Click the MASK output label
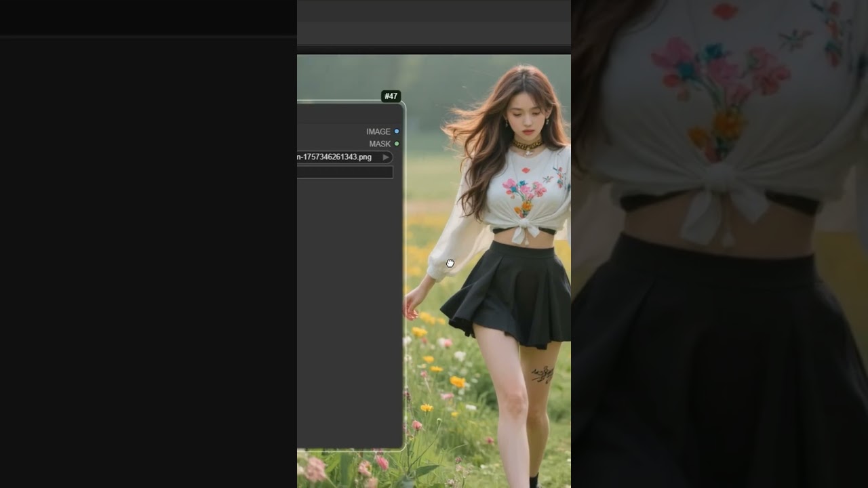This screenshot has width=868, height=488. 380,144
